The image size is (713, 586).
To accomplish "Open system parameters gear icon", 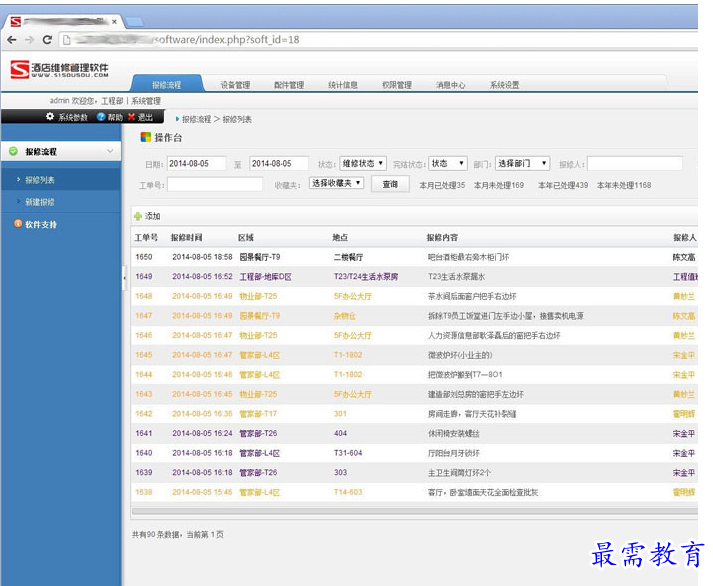I will [50, 116].
